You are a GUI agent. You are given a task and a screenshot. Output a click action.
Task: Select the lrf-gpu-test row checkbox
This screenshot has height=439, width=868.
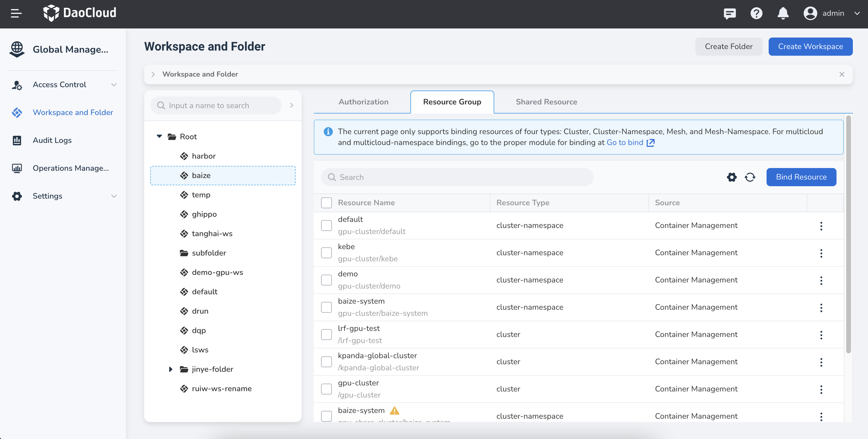tap(326, 335)
